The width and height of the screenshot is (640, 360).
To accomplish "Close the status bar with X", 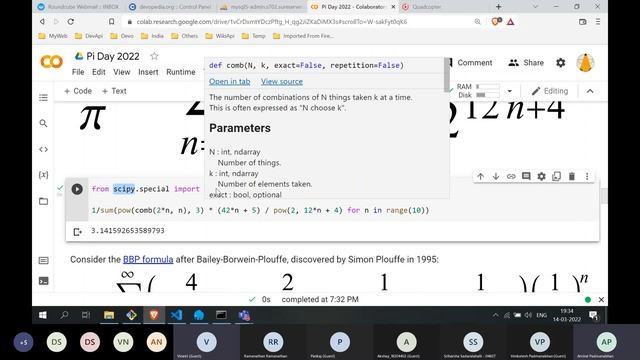I will 601,300.
